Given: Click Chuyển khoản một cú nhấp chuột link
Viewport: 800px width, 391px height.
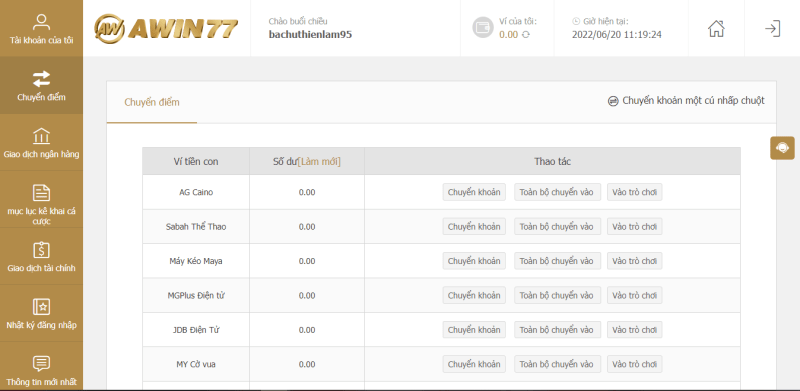Looking at the screenshot, I should 686,101.
